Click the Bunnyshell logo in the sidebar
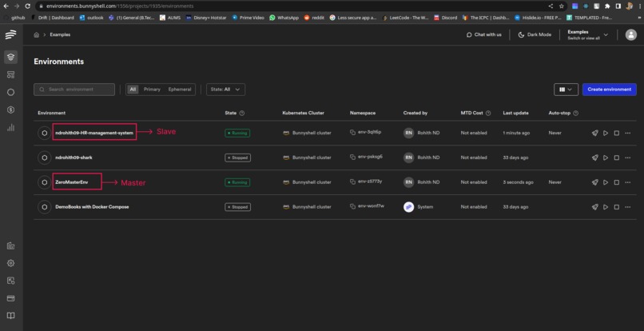644x331 pixels. [x=10, y=34]
